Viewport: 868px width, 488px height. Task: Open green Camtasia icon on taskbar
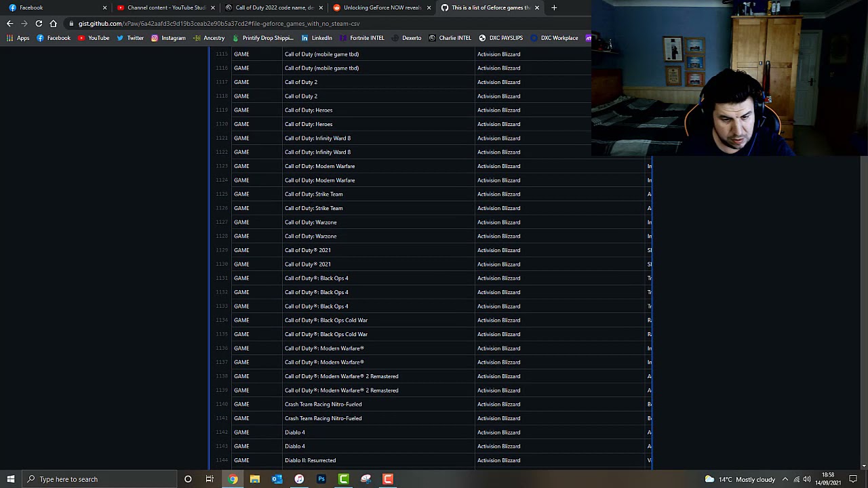(x=344, y=479)
